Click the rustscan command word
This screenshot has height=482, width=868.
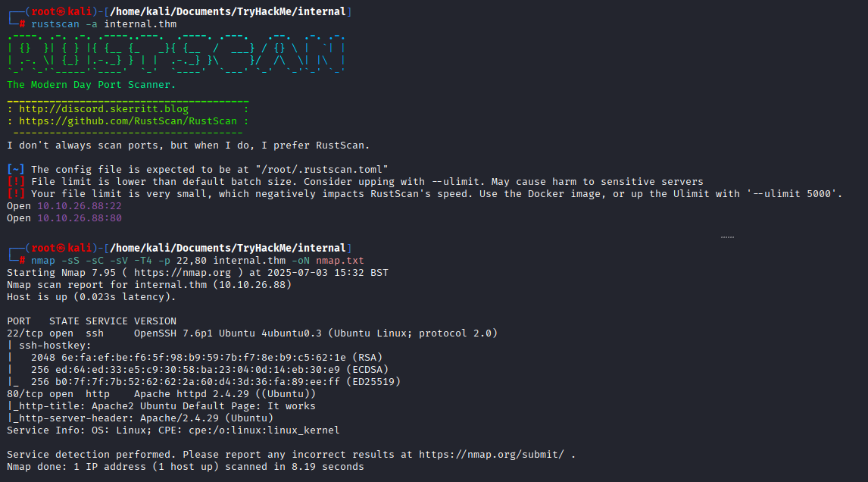(x=55, y=24)
